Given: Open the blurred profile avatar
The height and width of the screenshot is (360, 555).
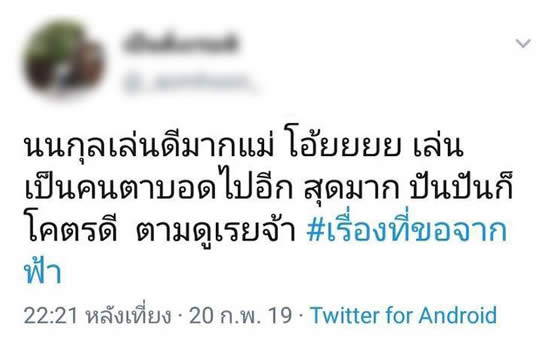Looking at the screenshot, I should tap(64, 59).
